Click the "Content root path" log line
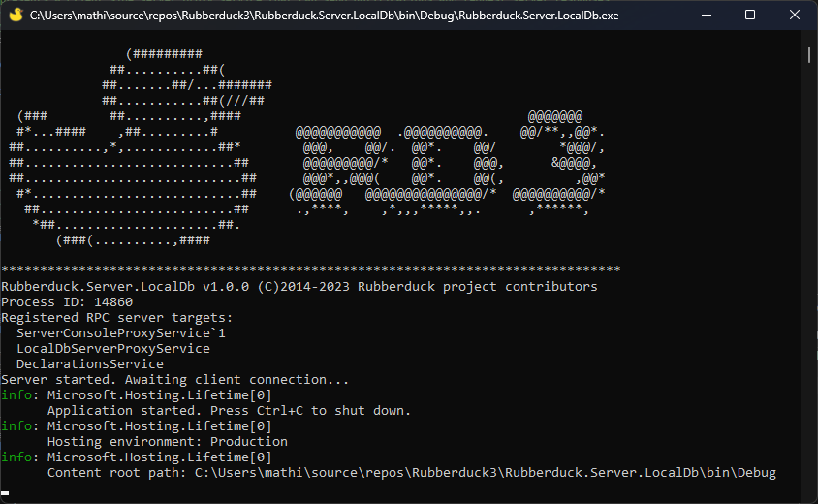818x504 pixels. pos(411,472)
